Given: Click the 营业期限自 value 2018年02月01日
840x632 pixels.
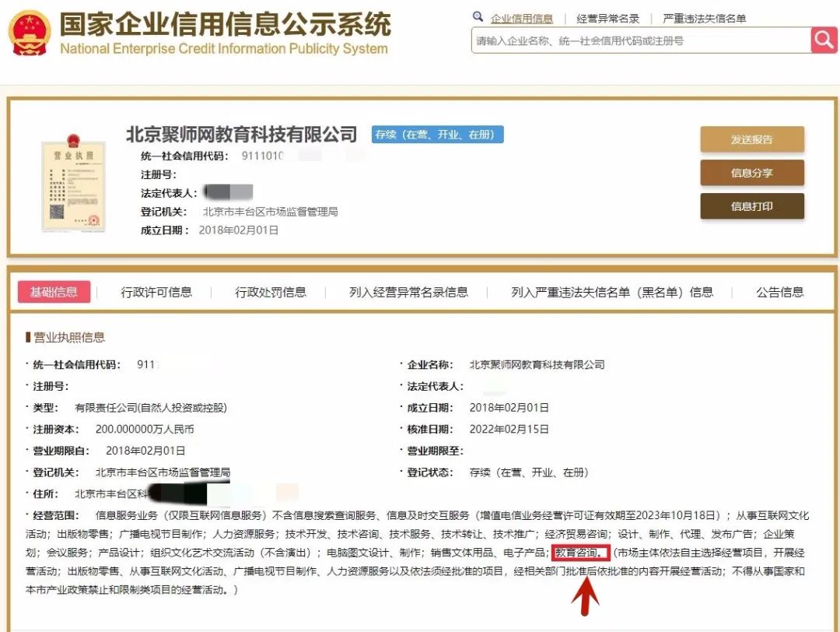Looking at the screenshot, I should 145,451.
